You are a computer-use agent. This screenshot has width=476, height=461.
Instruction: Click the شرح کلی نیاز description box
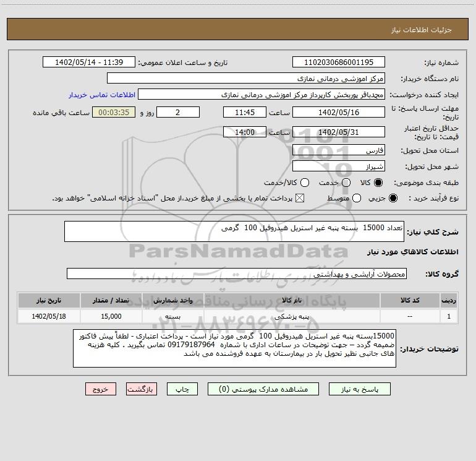point(234,231)
